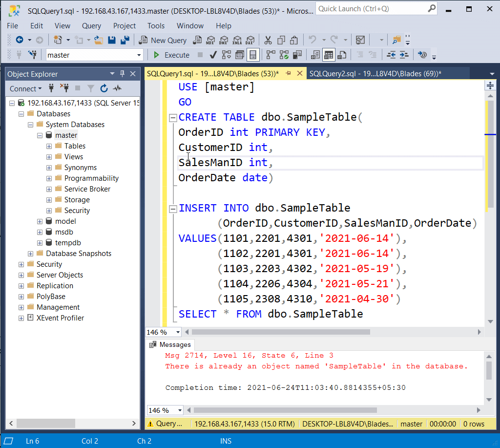Image resolution: width=500 pixels, height=448 pixels.
Task: Click the New Query button
Action: point(163,40)
